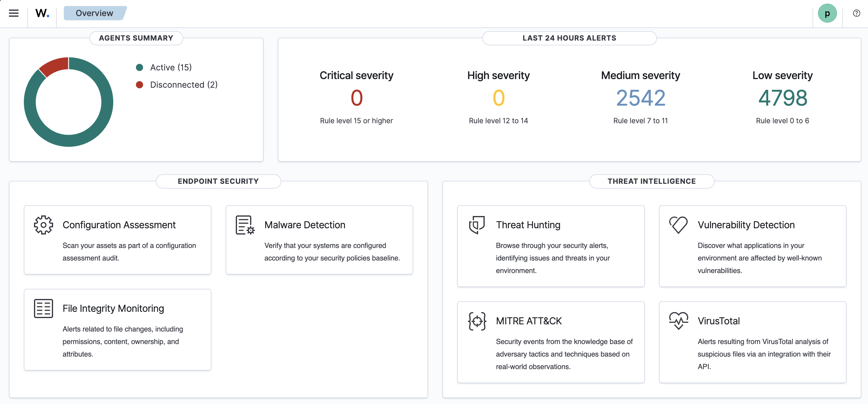Click the Malware Detection document-gear icon
This screenshot has height=404, width=868.
[245, 225]
